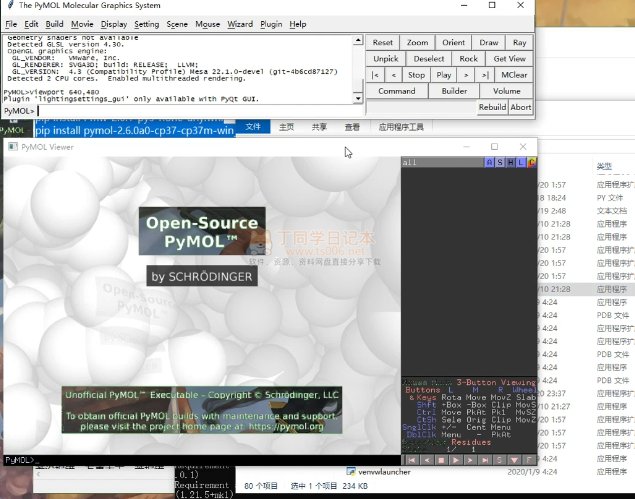635x499 pixels.
Task: Click the Builder button
Action: tap(453, 91)
